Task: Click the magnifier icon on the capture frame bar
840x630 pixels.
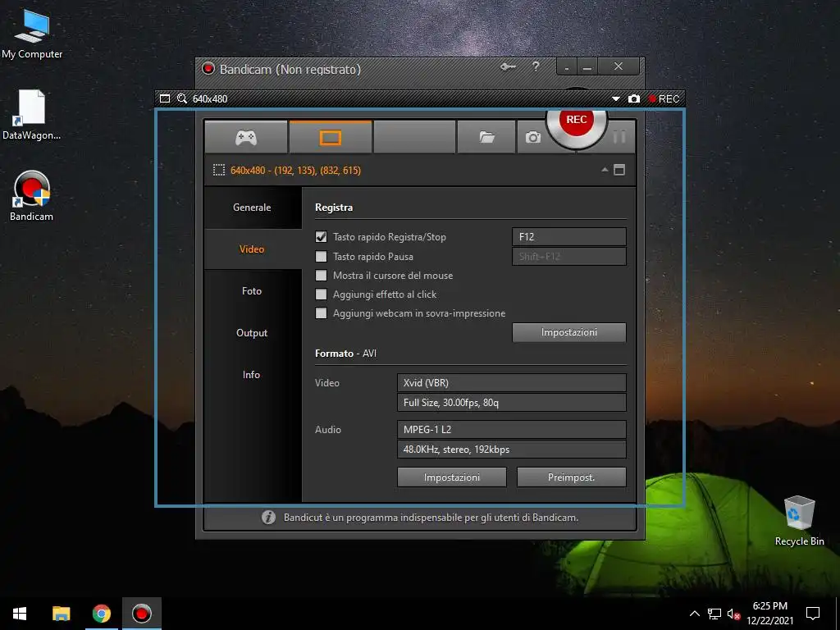Action: 182,98
